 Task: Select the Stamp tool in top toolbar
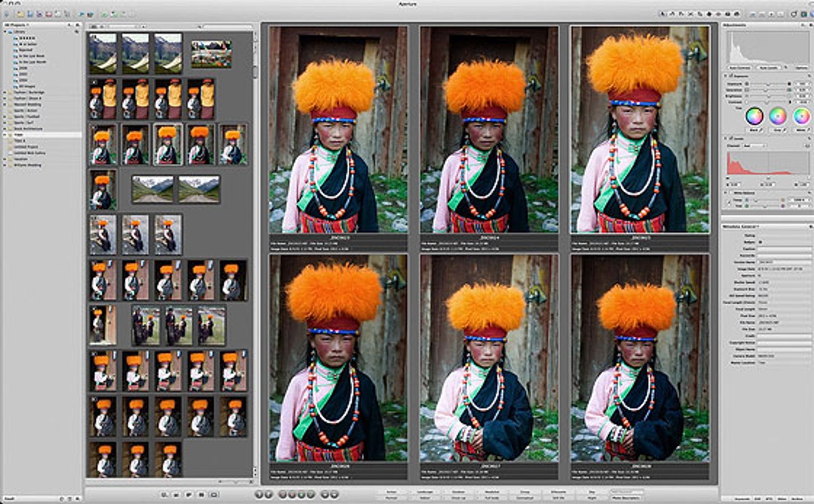coord(737,14)
